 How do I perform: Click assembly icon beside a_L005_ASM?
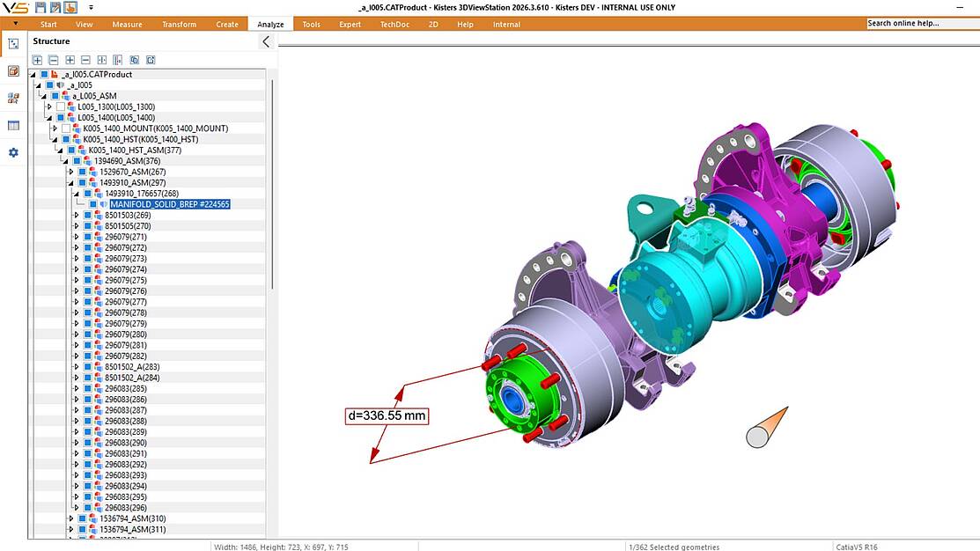[66, 96]
